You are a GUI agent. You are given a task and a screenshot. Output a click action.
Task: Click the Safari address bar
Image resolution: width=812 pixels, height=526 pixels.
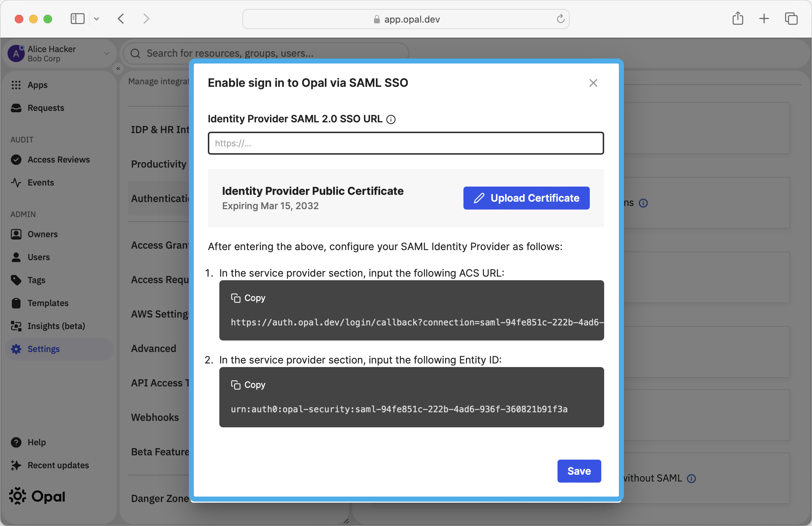[406, 19]
